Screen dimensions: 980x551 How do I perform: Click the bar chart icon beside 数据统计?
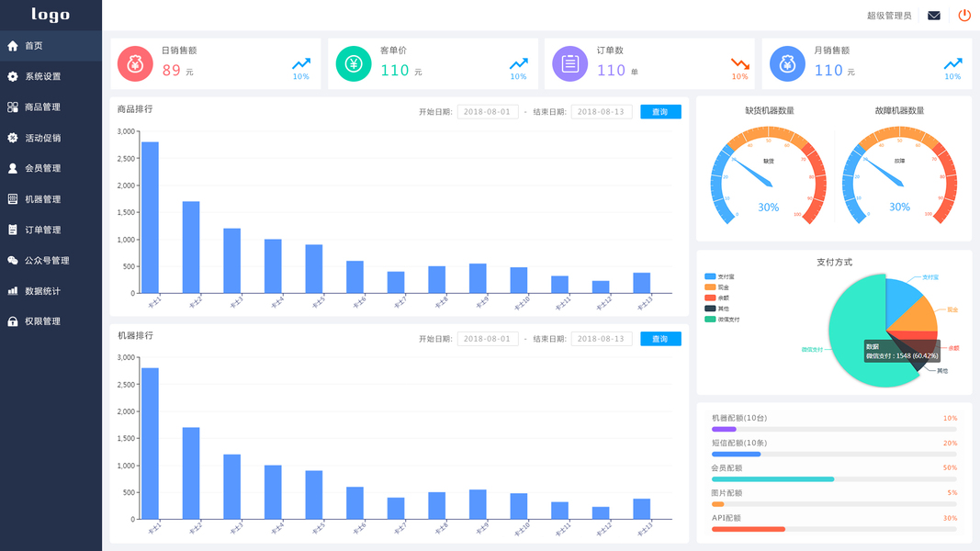pyautogui.click(x=13, y=290)
